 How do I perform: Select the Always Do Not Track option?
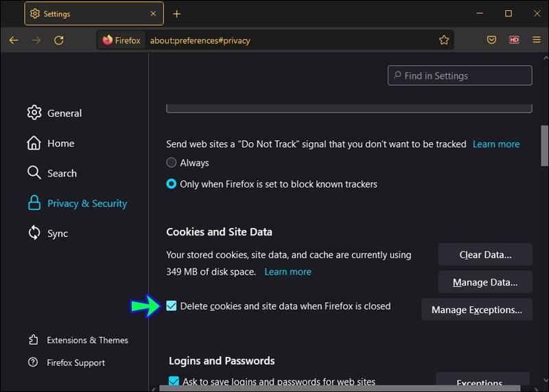171,163
